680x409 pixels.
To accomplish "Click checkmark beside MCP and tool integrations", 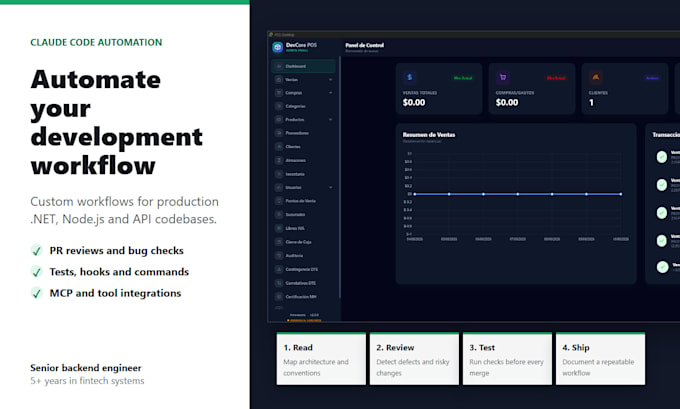I will pos(36,293).
